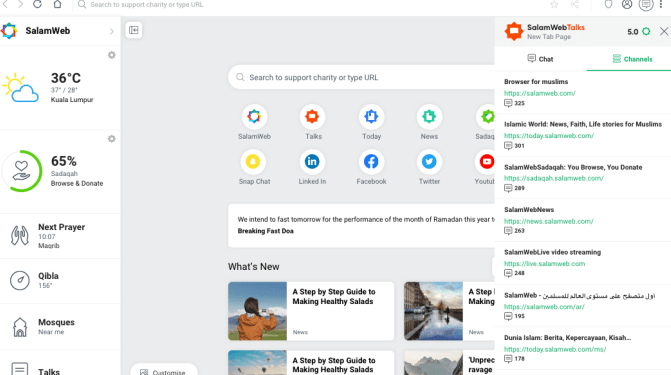Click the Browse & Donate label
This screenshot has width=671, height=375.
77,183
